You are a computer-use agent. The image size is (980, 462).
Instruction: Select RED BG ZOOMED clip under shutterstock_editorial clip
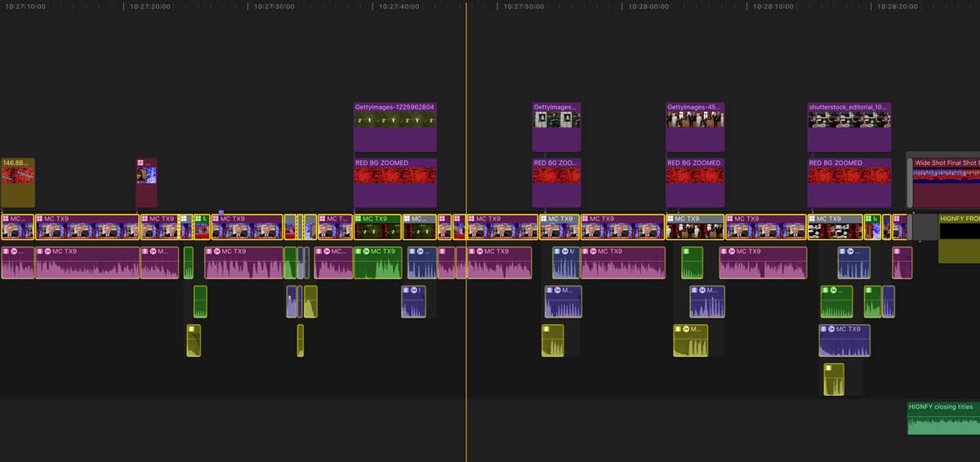click(x=849, y=183)
